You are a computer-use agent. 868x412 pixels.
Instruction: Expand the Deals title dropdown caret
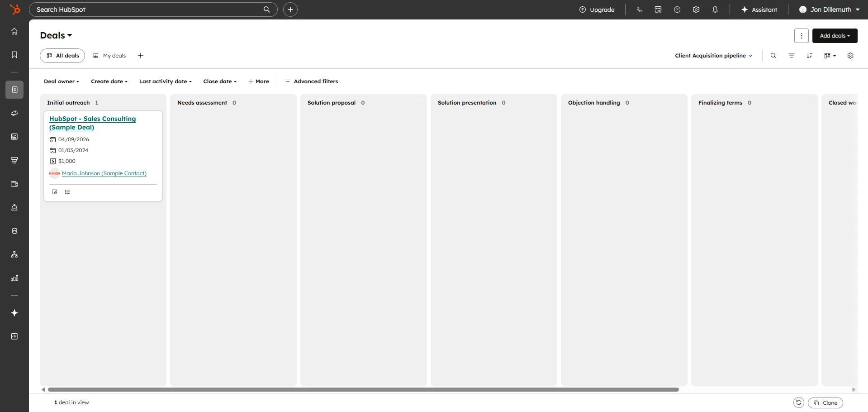70,35
